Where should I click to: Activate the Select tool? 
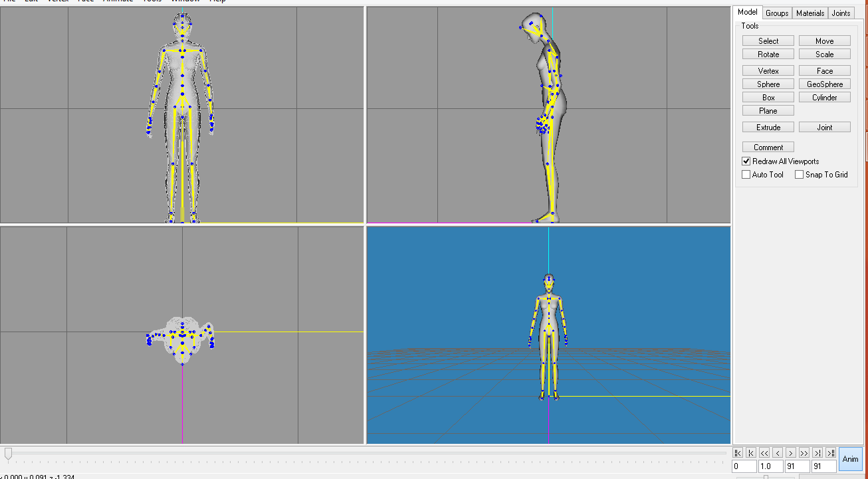(x=768, y=41)
